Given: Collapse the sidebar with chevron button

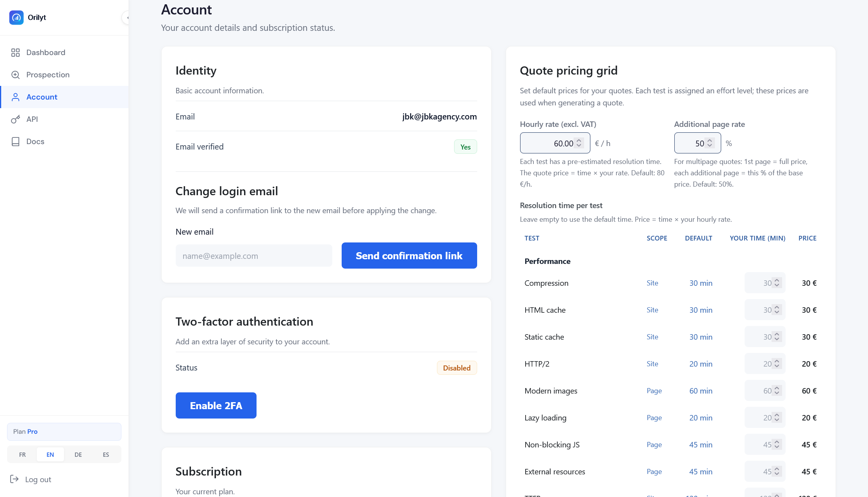Looking at the screenshot, I should pyautogui.click(x=127, y=18).
